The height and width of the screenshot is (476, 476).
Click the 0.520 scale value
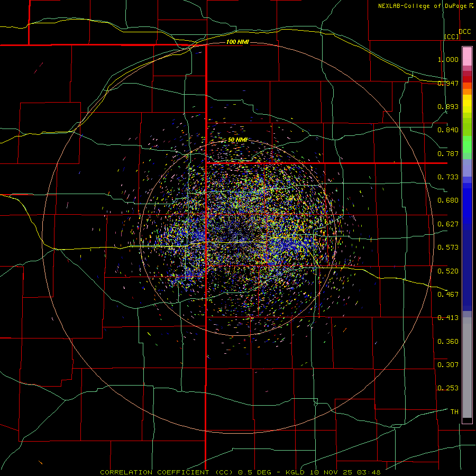[x=448, y=271]
